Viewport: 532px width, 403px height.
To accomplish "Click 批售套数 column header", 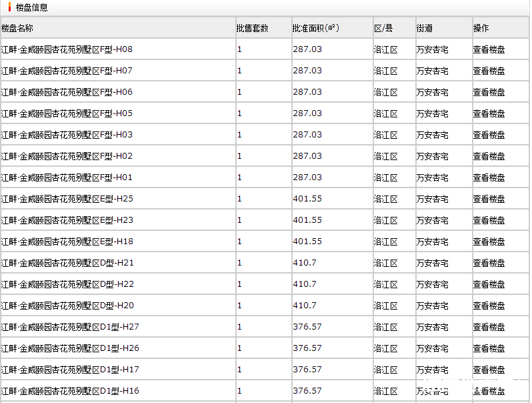I will [252, 28].
